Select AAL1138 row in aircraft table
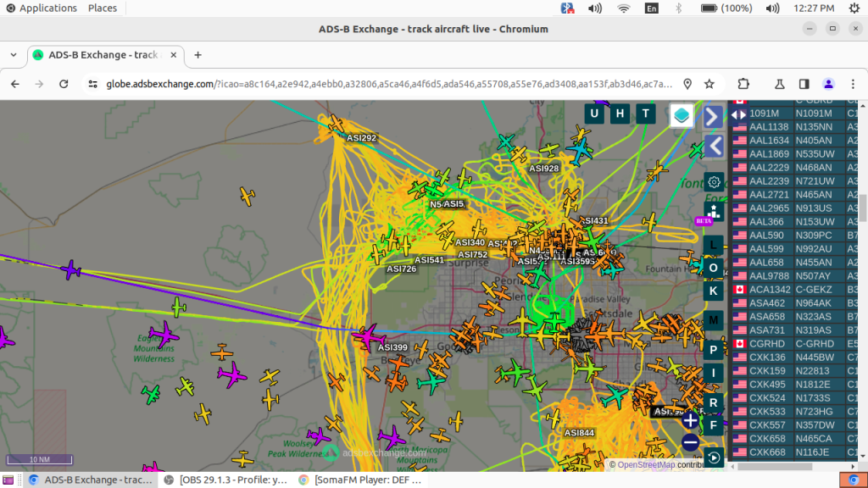 click(794, 127)
